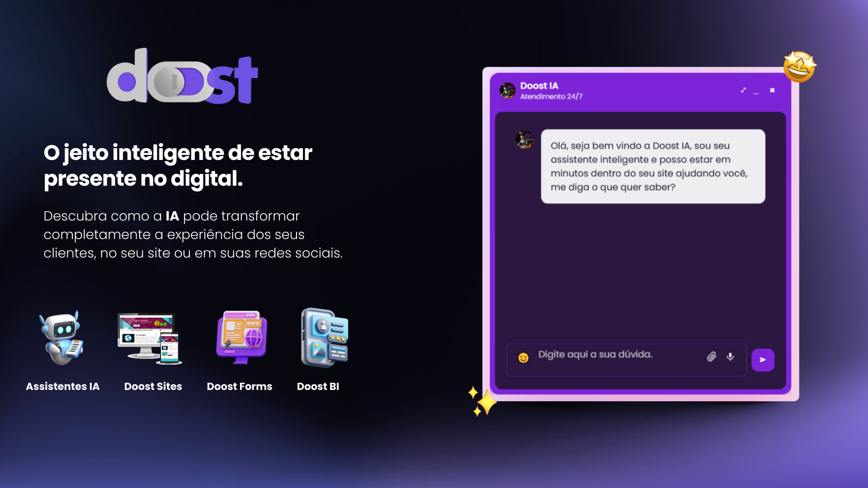Click the 'Doost Sites' text label
This screenshot has height=488, width=868.
[x=153, y=386]
